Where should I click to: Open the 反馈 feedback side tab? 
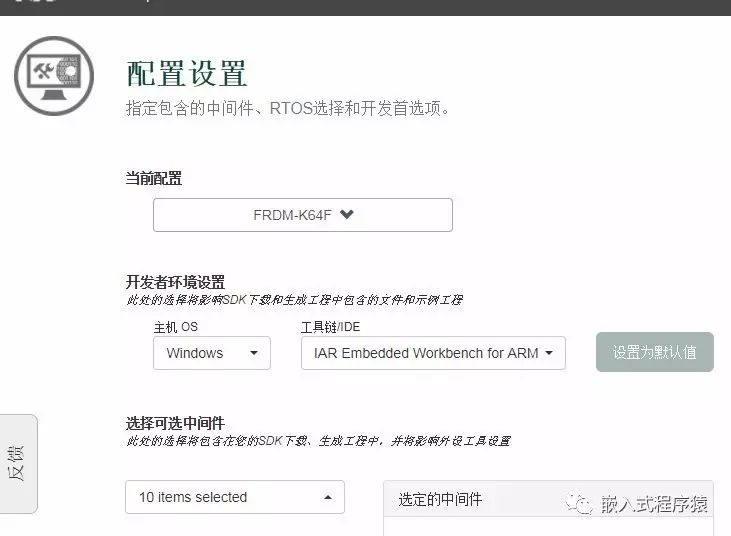(17, 464)
